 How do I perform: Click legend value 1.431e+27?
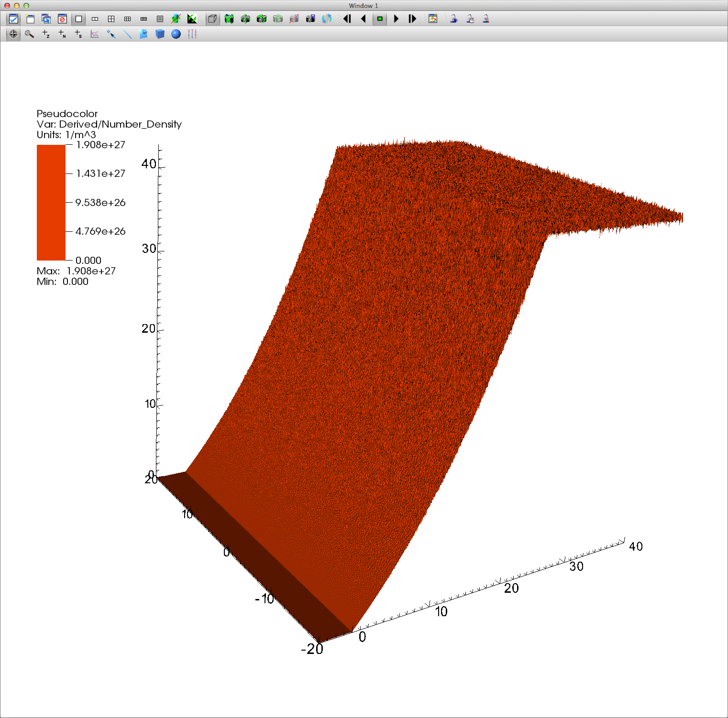(x=100, y=174)
